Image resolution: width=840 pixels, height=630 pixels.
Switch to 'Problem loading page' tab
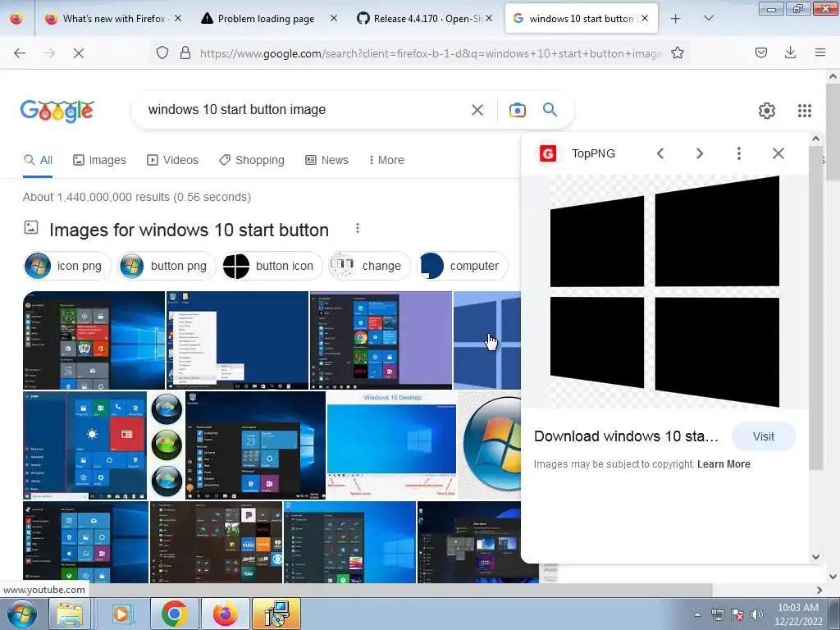[x=267, y=19]
